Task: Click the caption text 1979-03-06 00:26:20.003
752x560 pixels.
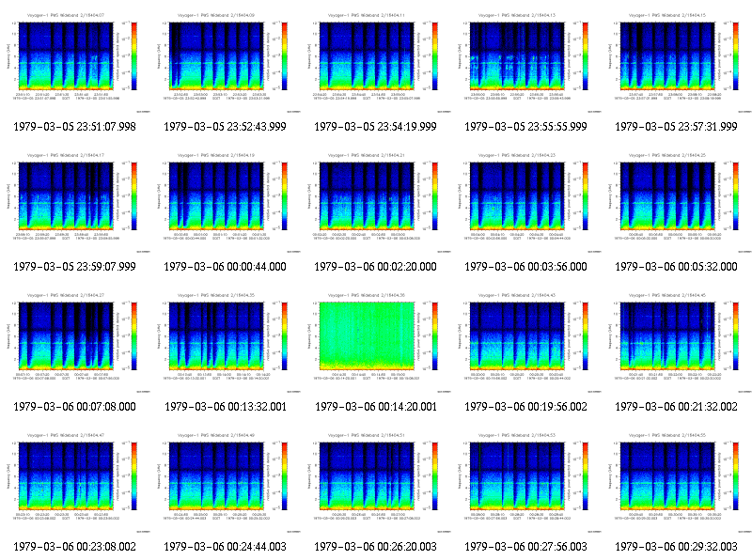Action: tap(375, 547)
